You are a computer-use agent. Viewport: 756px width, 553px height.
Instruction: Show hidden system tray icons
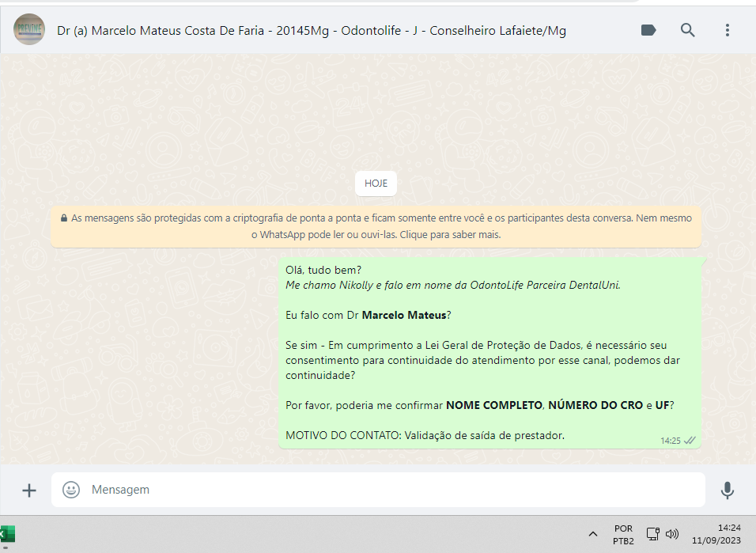[x=593, y=534]
